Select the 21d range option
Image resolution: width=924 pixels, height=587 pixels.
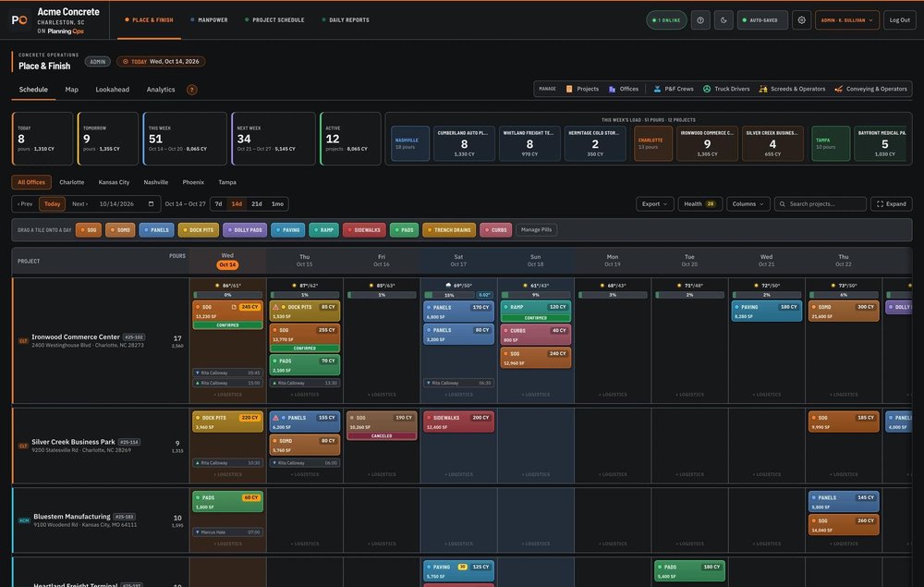point(256,204)
